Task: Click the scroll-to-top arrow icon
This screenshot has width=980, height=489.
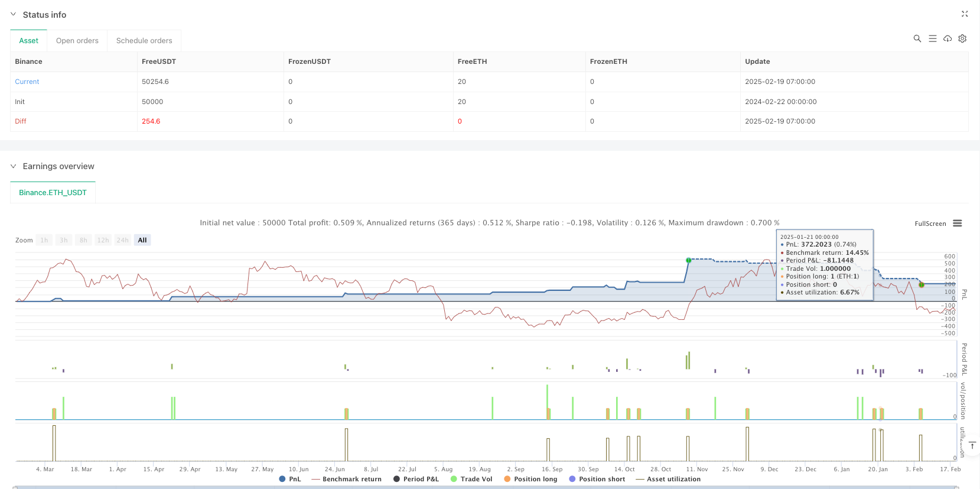Action: coord(972,445)
